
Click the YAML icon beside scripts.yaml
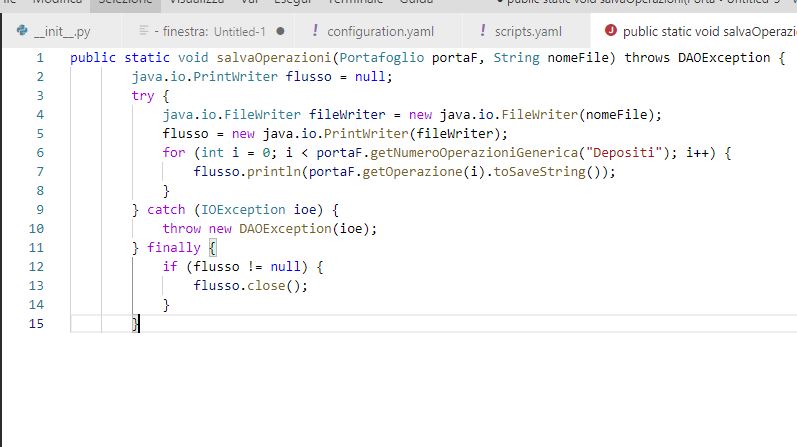point(484,31)
